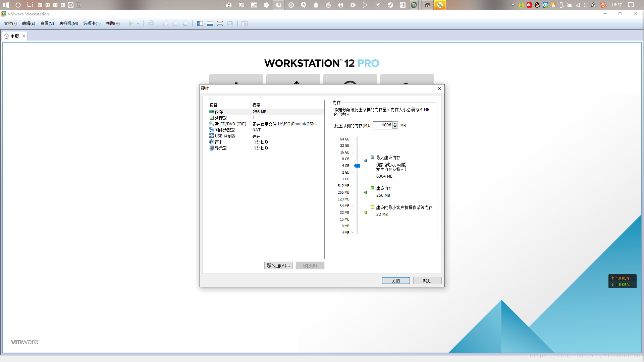Viewport: 644px width, 362px height.
Task: Click the green power on play icon
Action: click(131, 23)
